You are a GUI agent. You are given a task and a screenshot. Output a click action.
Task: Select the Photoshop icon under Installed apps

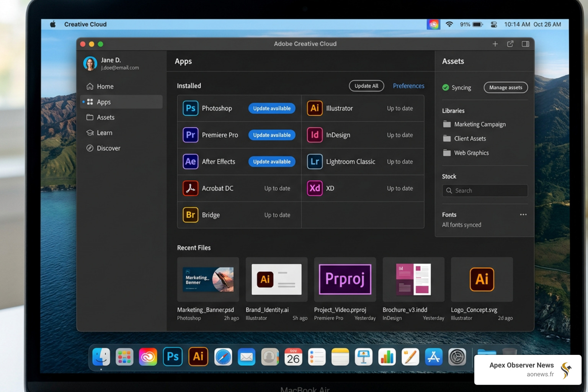click(x=190, y=108)
